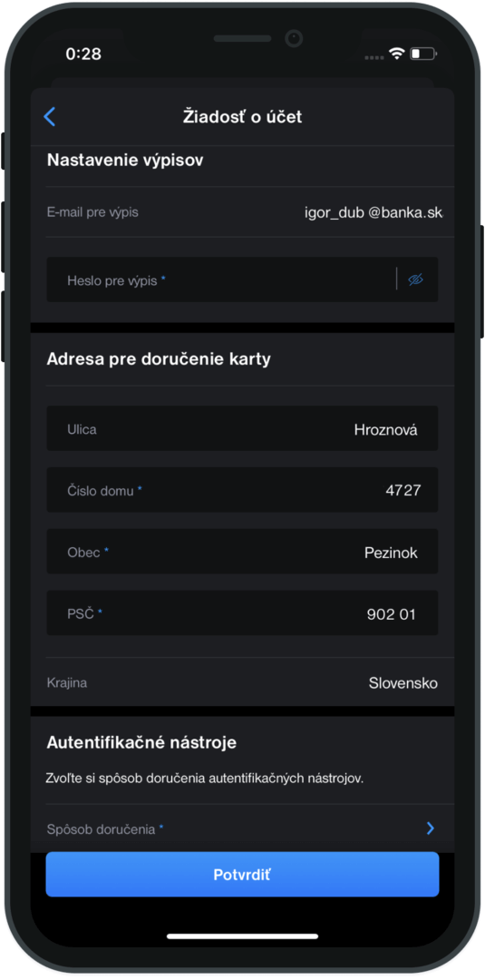Tap the e-mail igor_dub@banka.sk value
485x980 pixels.
[x=373, y=212]
